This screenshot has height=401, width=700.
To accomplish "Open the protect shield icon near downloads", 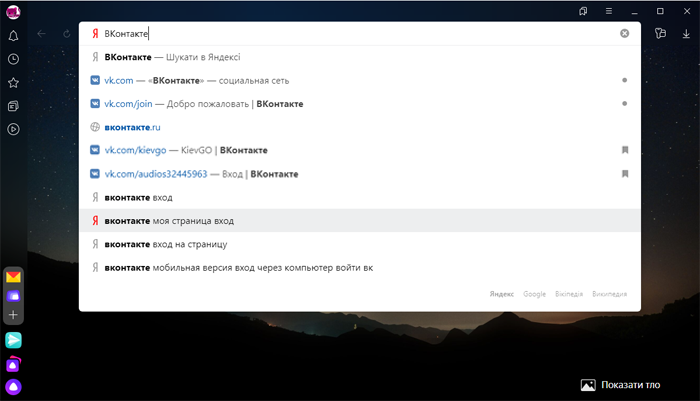I will coord(660,33).
